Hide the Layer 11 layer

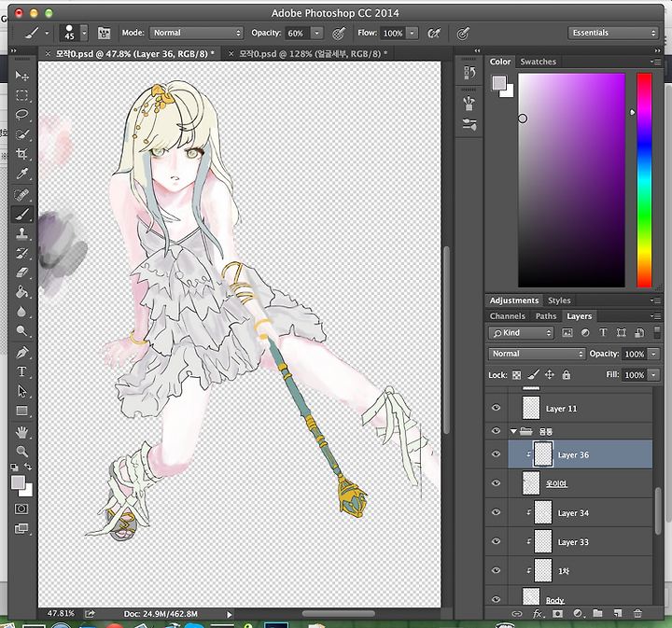[496, 408]
